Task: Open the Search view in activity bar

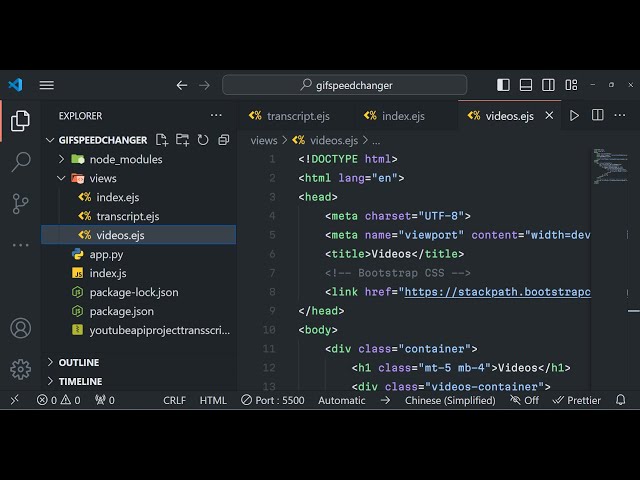Action: [x=20, y=162]
